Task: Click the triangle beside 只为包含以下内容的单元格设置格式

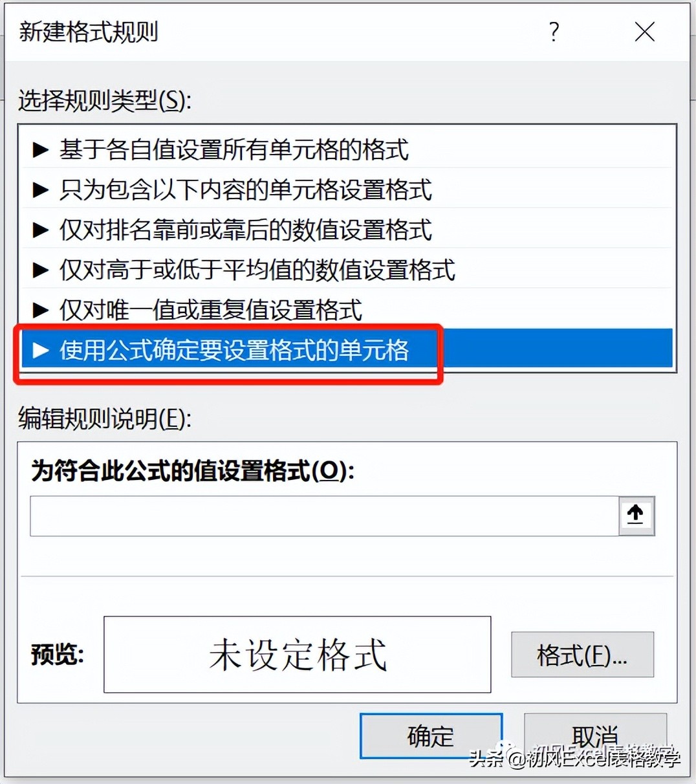Action: (x=41, y=190)
